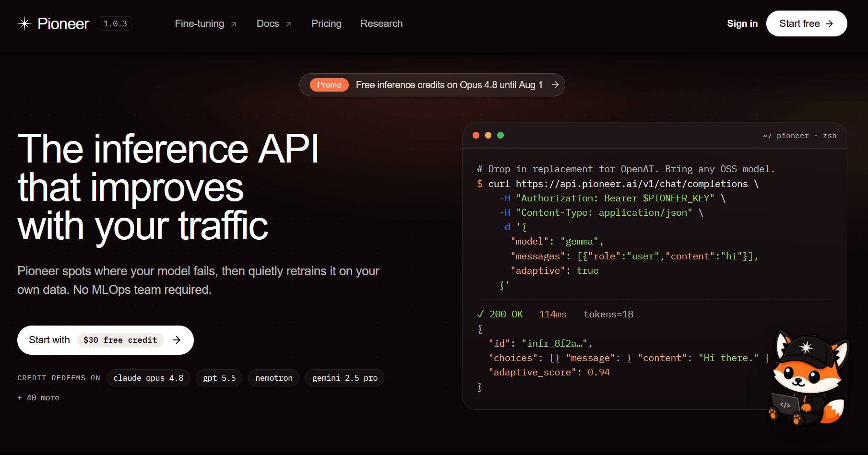Open the Pioneer home wordmark
868x455 pixels.
coord(63,23)
